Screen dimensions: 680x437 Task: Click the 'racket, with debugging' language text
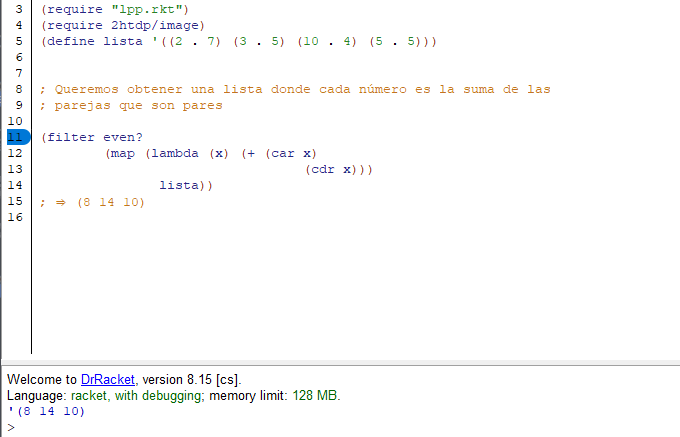[x=136, y=396]
